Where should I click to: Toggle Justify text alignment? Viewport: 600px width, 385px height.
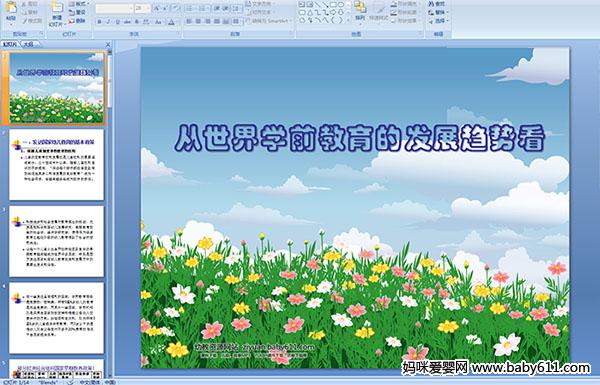[217, 21]
